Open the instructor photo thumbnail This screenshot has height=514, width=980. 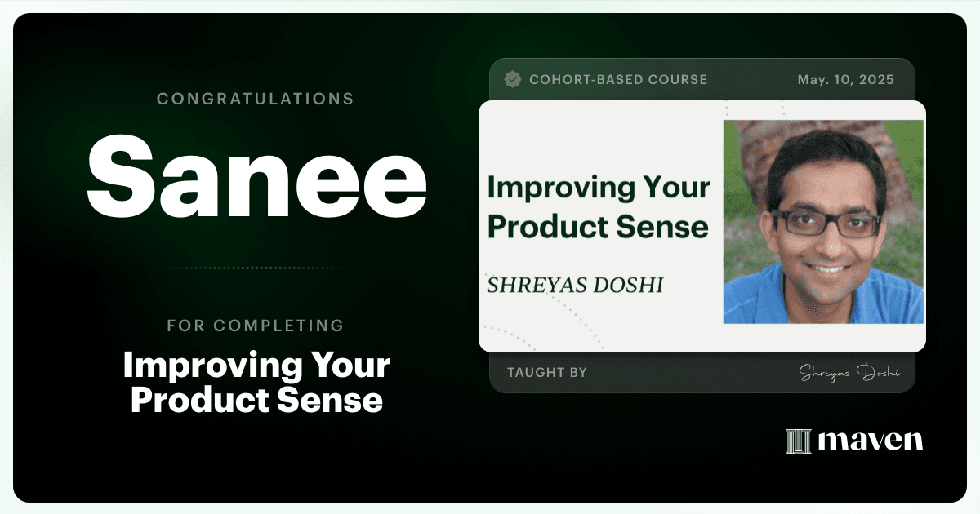[823, 222]
